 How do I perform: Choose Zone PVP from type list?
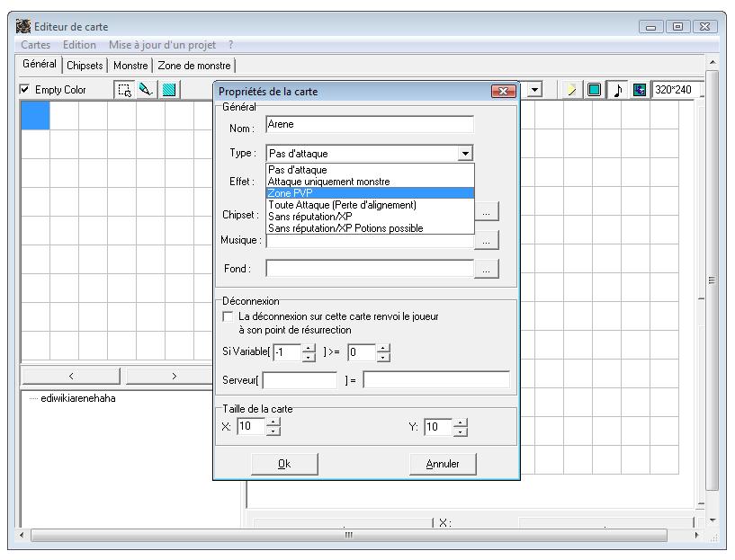[x=369, y=193]
